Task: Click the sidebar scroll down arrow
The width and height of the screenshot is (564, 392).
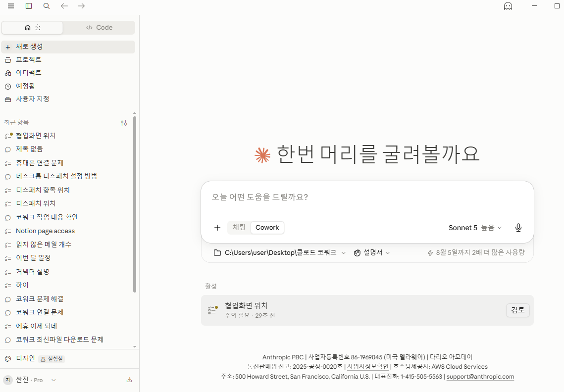Action: pyautogui.click(x=135, y=346)
